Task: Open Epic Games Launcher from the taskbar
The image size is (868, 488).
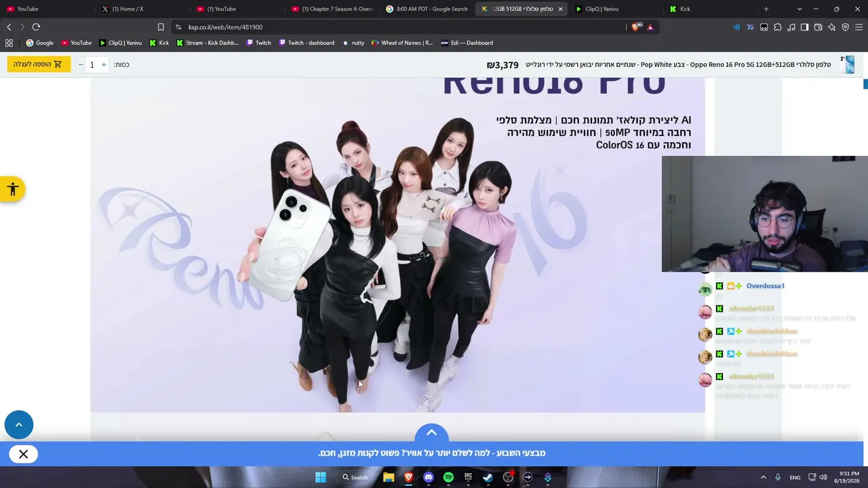Action: coord(468,477)
